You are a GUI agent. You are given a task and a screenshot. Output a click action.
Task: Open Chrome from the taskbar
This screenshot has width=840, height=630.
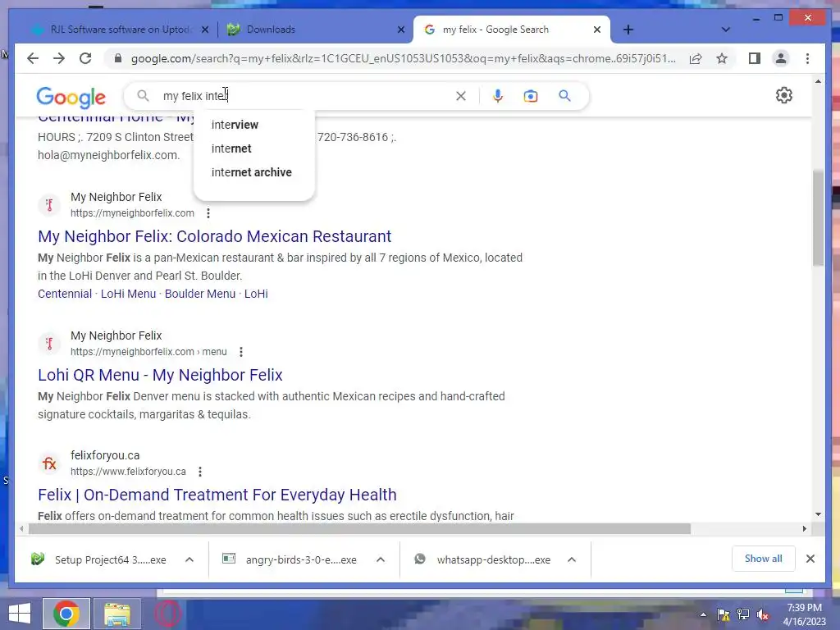[x=66, y=614]
